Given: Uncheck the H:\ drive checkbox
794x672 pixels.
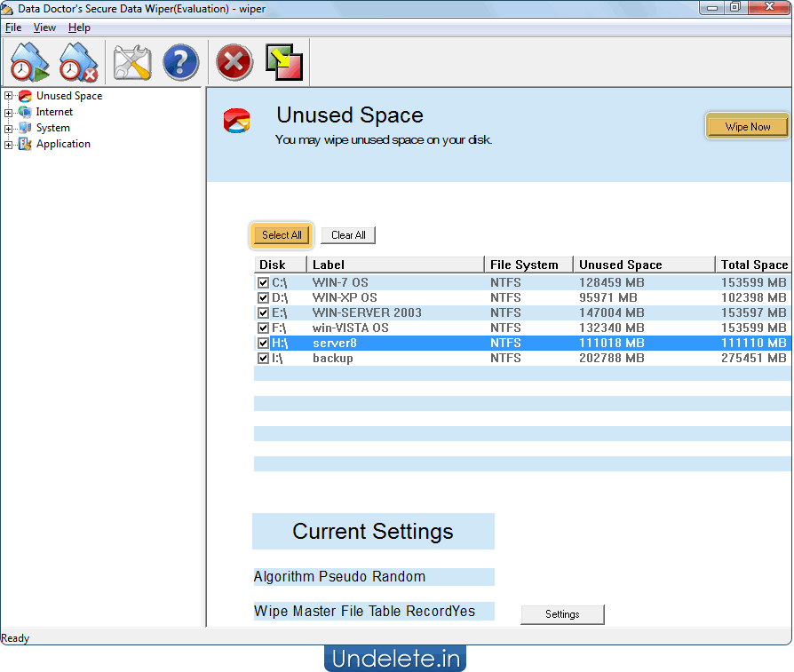Looking at the screenshot, I should tap(263, 343).
